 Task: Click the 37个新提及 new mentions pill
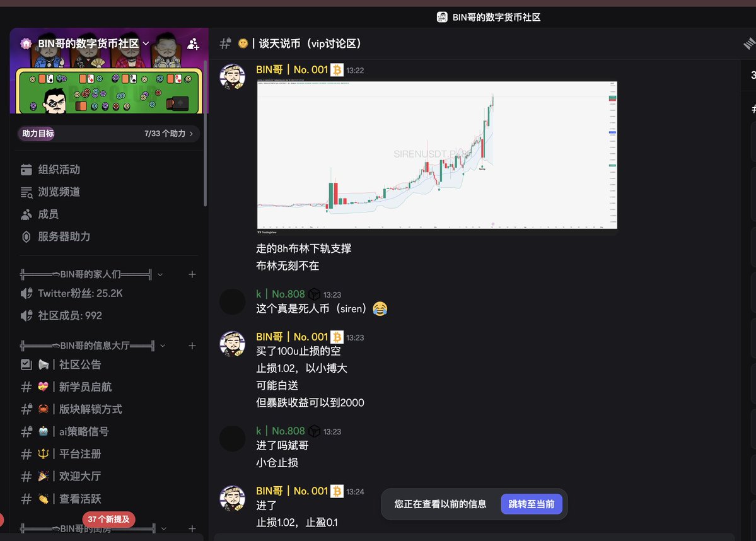point(108,520)
